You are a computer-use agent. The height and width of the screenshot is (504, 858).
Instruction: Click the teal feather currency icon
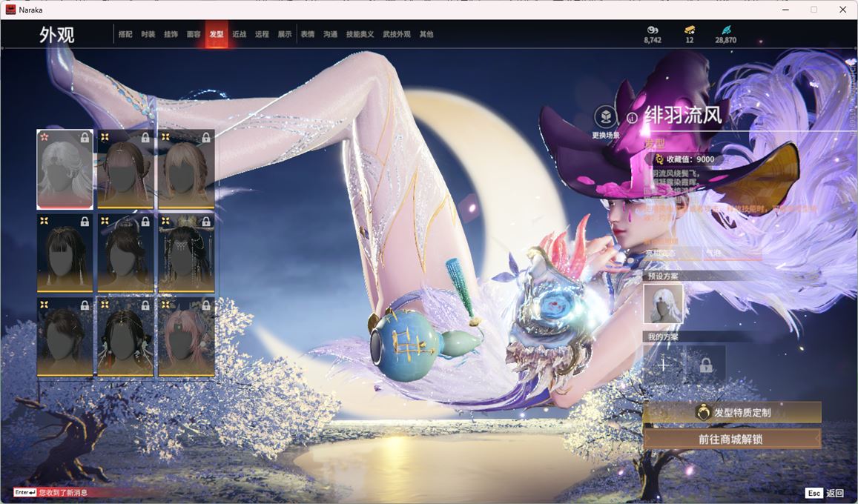click(725, 30)
